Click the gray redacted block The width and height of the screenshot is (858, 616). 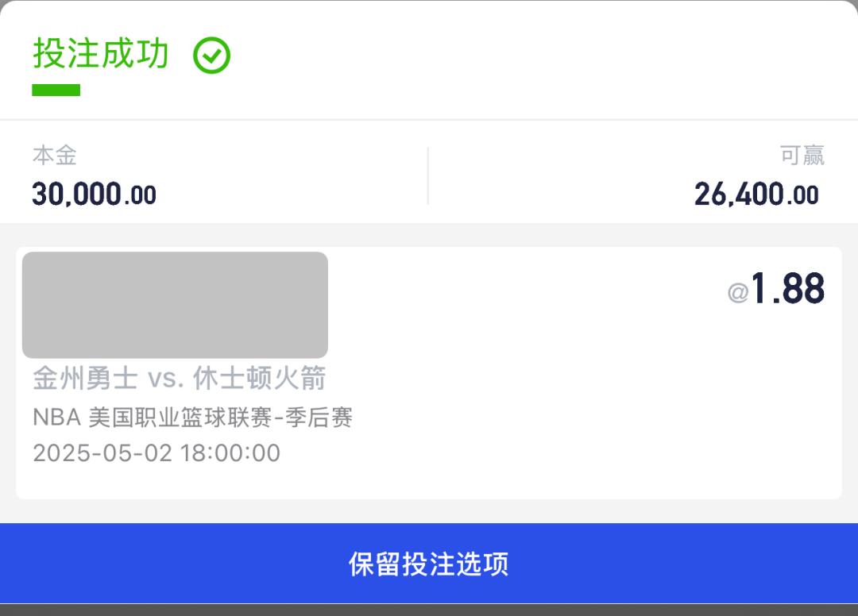tap(175, 305)
